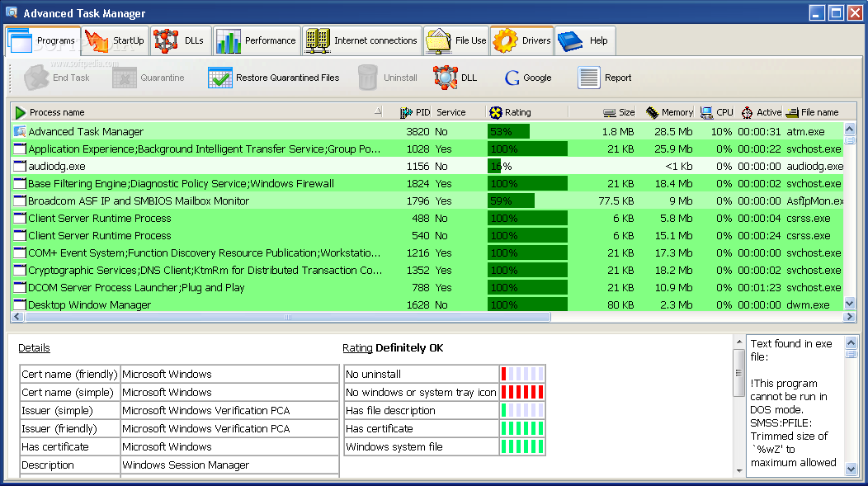Select the Application Experience svchost row
868x486 pixels.
(x=427, y=149)
